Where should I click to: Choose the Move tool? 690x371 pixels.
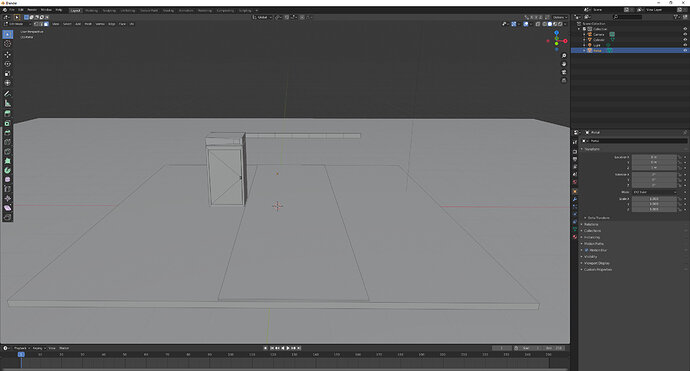(x=7, y=55)
